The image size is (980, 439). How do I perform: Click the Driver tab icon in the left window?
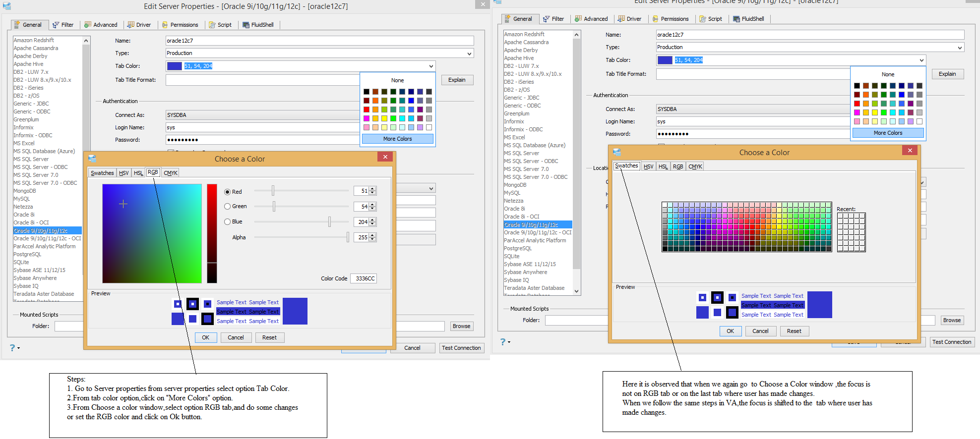pyautogui.click(x=131, y=25)
